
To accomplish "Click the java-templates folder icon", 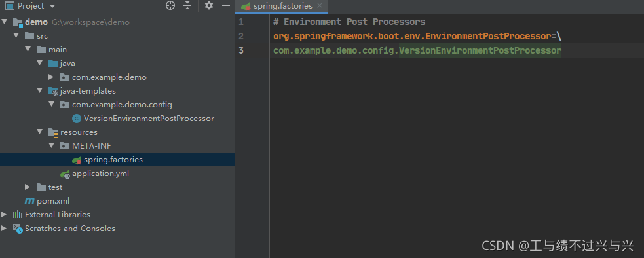I will pyautogui.click(x=53, y=91).
